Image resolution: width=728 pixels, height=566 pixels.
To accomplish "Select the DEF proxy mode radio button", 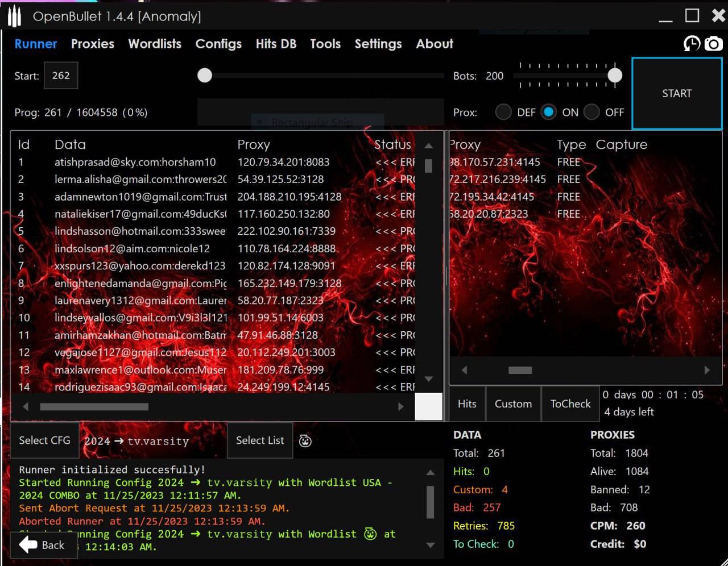I will tap(503, 112).
